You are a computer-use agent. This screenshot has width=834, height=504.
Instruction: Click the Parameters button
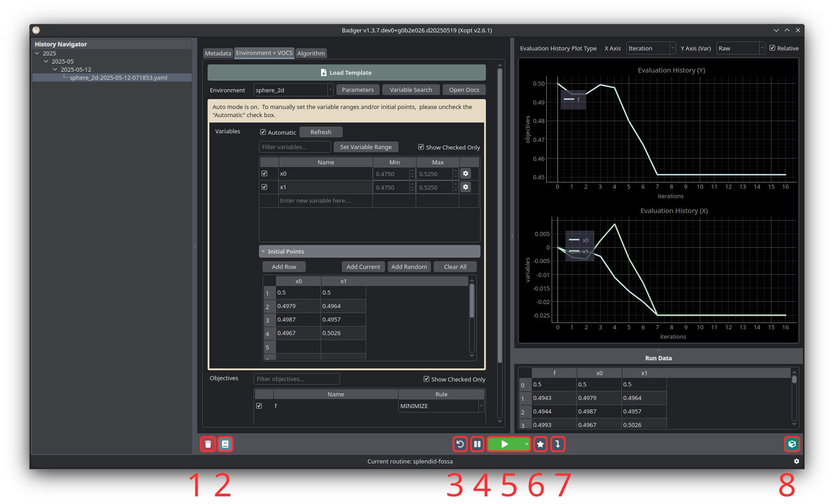coord(358,90)
